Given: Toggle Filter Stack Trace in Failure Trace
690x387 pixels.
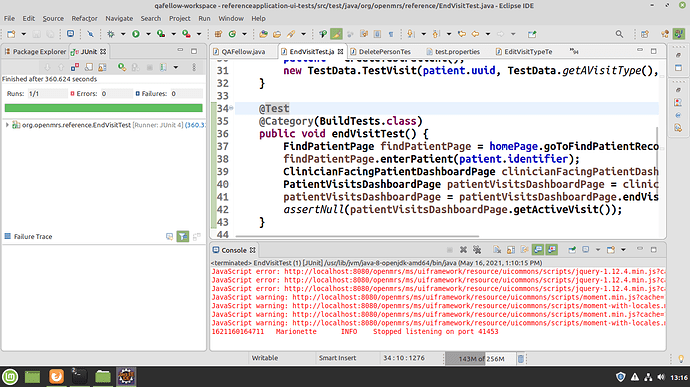Looking at the screenshot, I should (183, 236).
